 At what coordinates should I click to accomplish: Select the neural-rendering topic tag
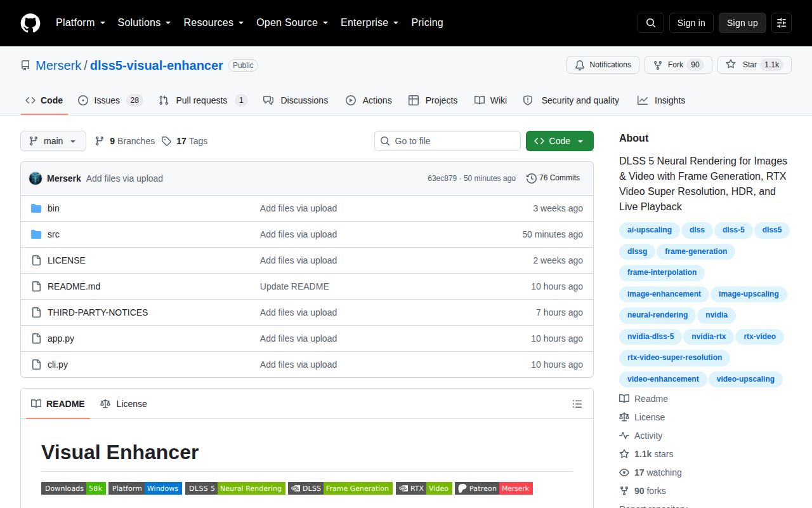pyautogui.click(x=657, y=315)
